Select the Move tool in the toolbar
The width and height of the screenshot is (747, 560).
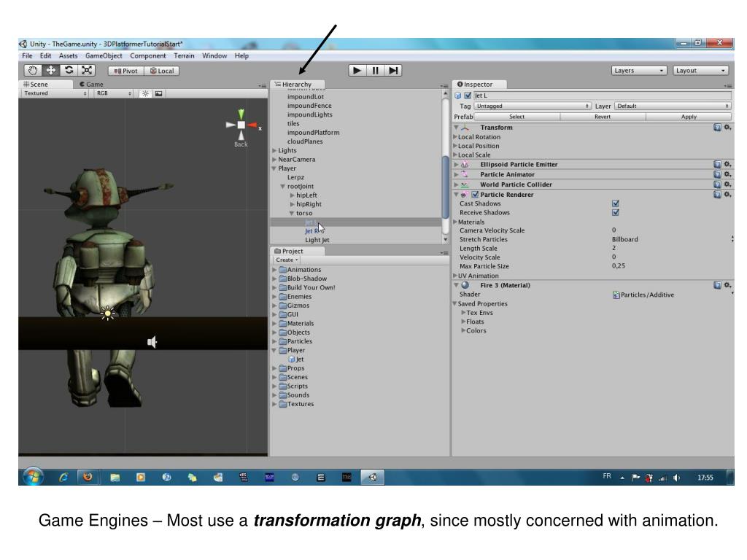(52, 71)
